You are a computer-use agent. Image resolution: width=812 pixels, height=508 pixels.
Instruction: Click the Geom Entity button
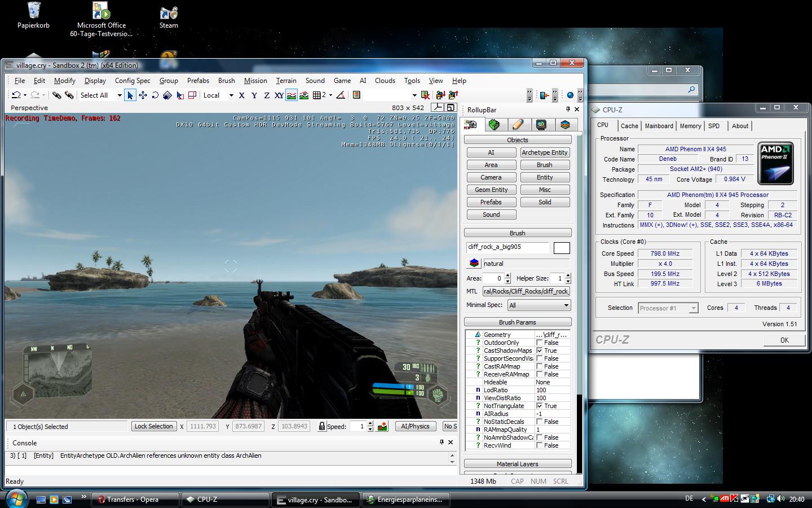pyautogui.click(x=491, y=190)
